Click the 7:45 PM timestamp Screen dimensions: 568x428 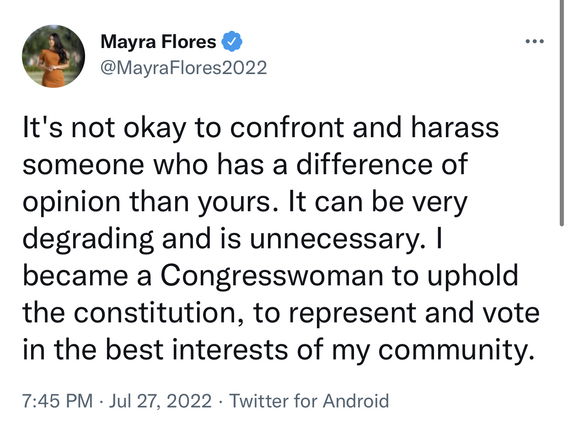pos(58,401)
